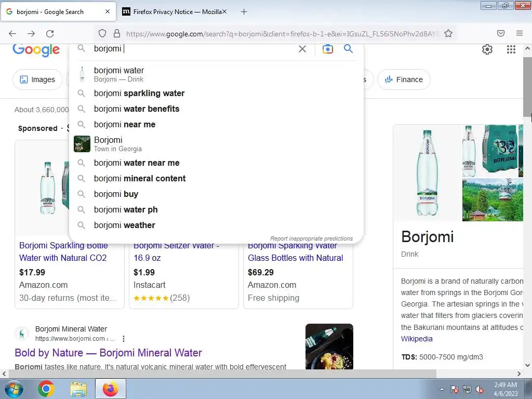Open Borjomi Seltzer Water 16.9 oz listing
Image resolution: width=532 pixels, height=399 pixels.
point(177,252)
